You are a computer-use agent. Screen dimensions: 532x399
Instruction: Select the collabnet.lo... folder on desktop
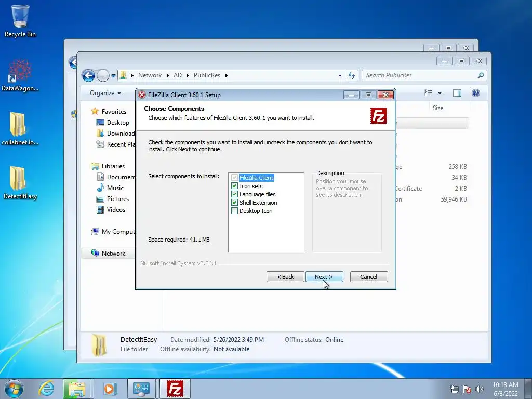coord(20,129)
